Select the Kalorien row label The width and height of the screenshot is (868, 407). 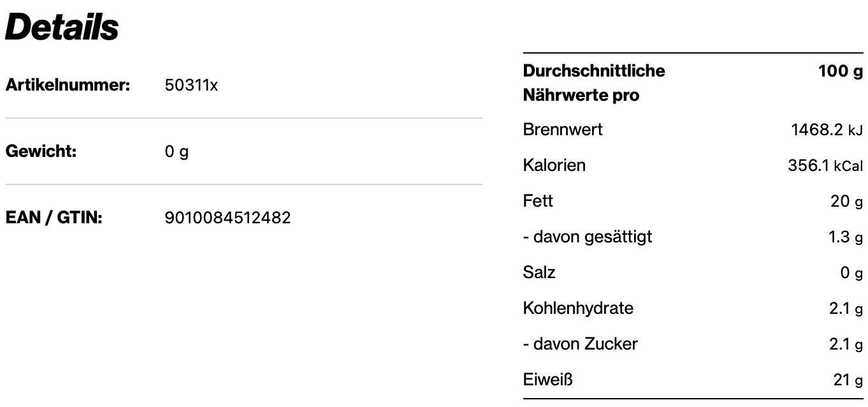[554, 166]
